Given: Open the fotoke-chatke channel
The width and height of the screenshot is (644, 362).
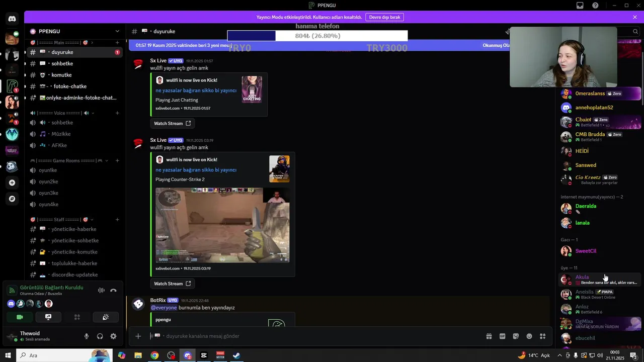Looking at the screenshot, I should [x=74, y=86].
